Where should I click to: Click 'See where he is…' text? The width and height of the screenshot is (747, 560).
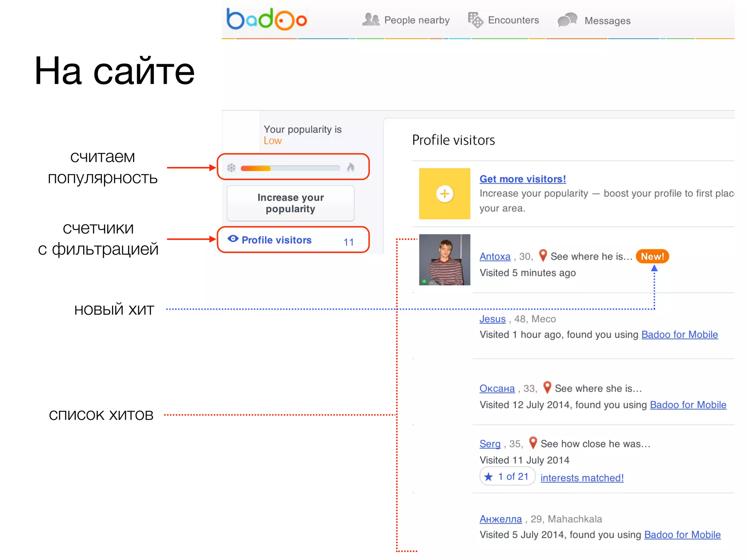pos(591,256)
